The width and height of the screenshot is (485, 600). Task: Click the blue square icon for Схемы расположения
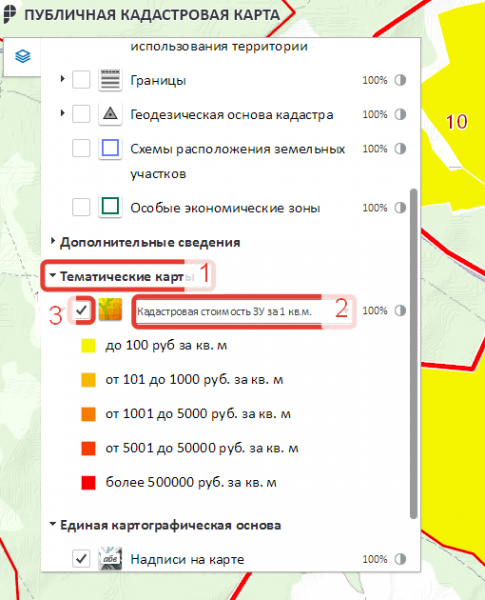110,148
